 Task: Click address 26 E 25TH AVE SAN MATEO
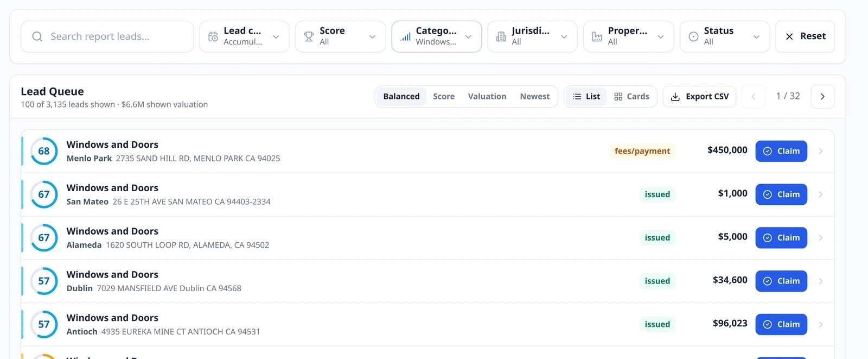pos(192,202)
